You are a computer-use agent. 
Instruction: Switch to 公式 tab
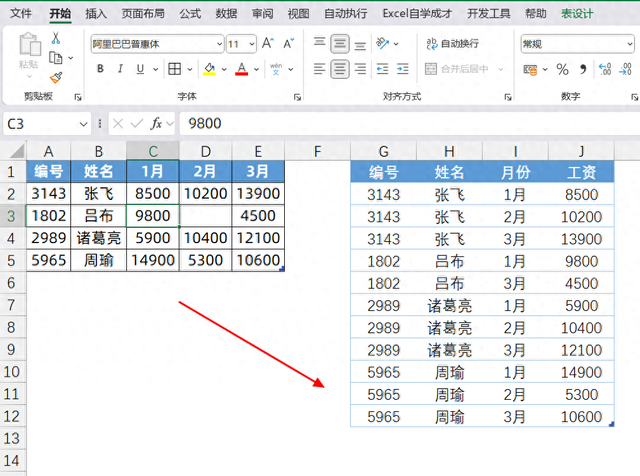(x=190, y=13)
